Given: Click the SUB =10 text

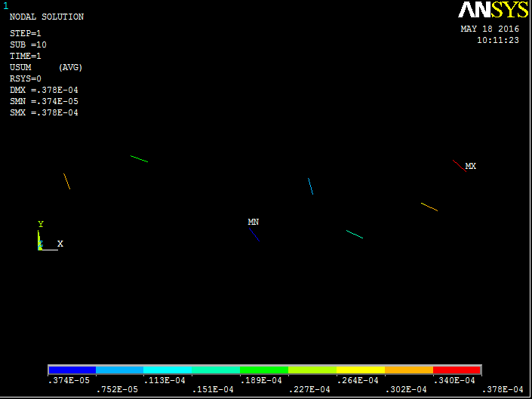Looking at the screenshot, I should click(28, 45).
